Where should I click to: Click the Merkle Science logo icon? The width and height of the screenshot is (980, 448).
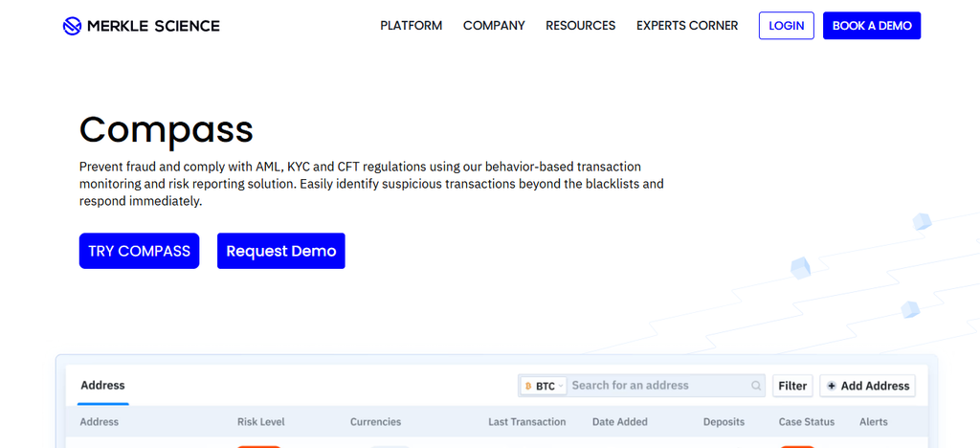[x=73, y=26]
